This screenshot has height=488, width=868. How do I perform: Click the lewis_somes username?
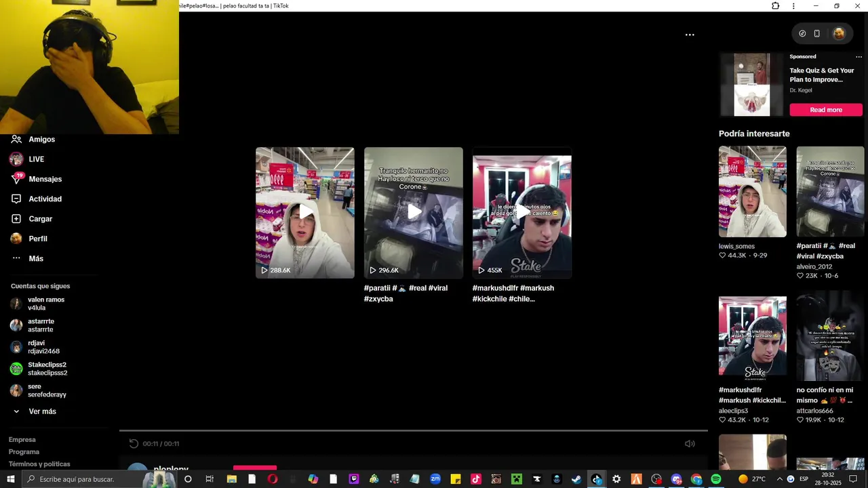point(736,247)
